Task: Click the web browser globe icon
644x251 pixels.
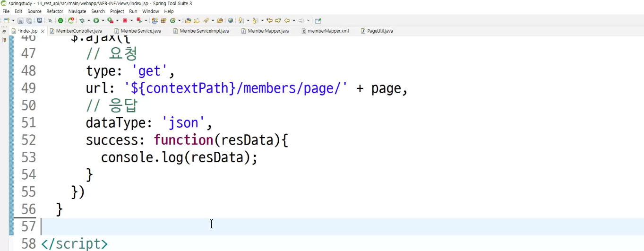Action: click(x=230, y=20)
